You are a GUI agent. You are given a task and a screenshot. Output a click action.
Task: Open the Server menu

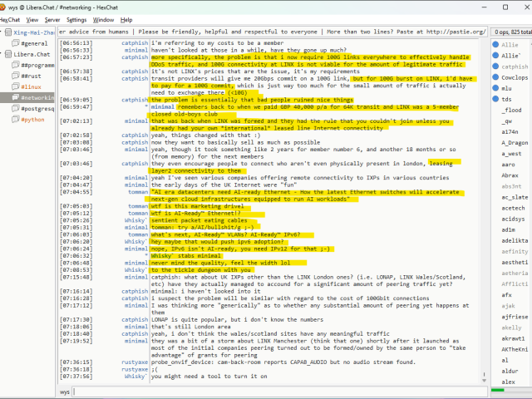click(x=52, y=19)
